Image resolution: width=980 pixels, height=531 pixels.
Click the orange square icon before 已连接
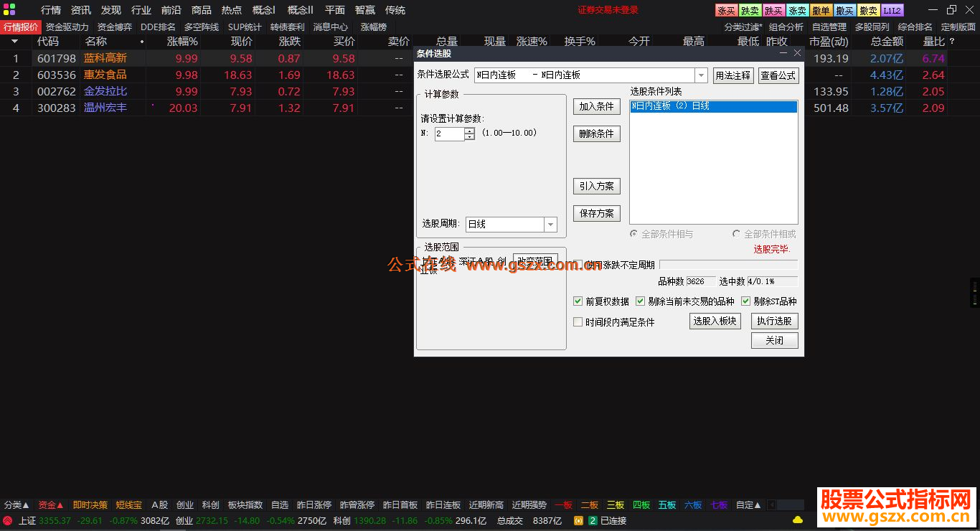pyautogui.click(x=578, y=520)
